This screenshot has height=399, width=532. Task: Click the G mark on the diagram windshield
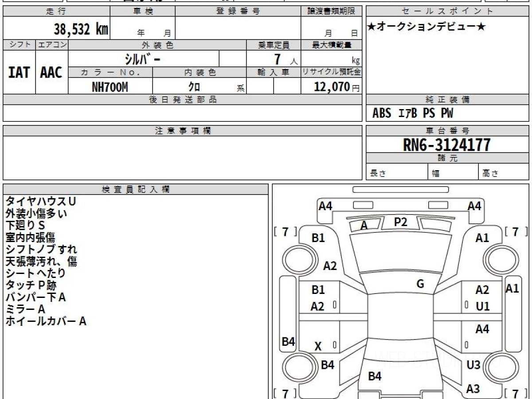point(420,284)
